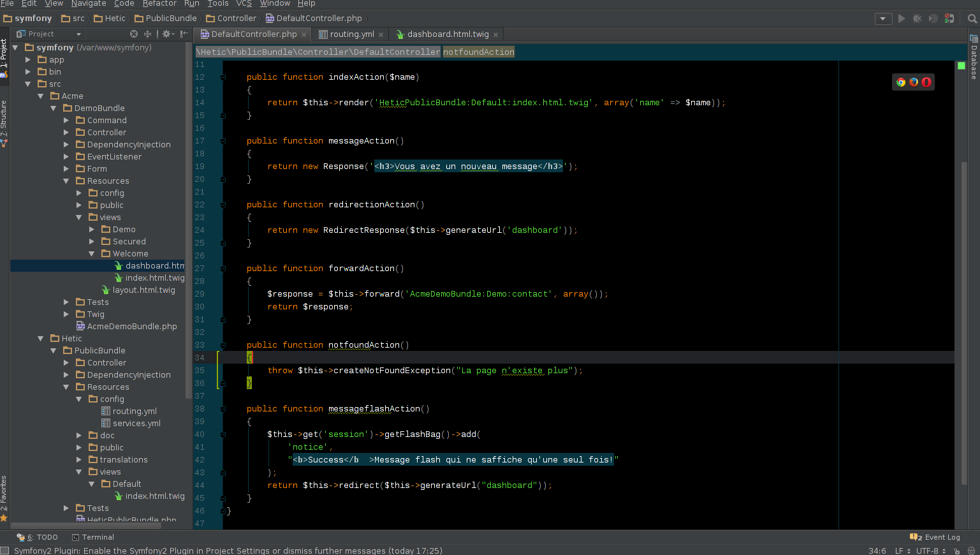Select routing.yml under PublicBundle config
Image resolution: width=980 pixels, height=555 pixels.
point(129,411)
